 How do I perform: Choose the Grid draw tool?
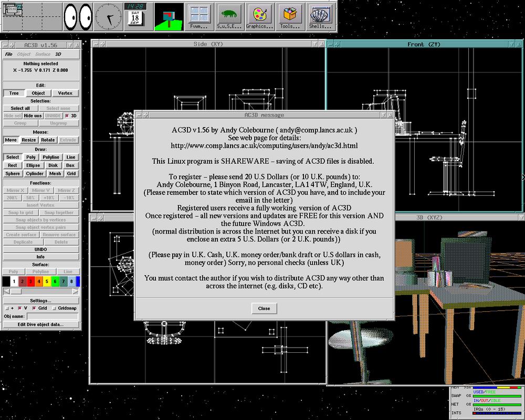(71, 173)
